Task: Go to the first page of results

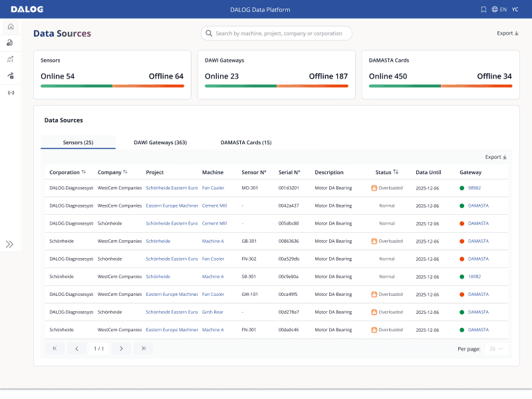Action: pos(55,348)
